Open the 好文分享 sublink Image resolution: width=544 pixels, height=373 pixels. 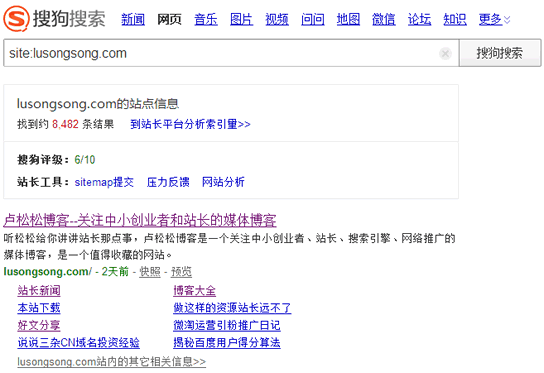pyautogui.click(x=39, y=325)
